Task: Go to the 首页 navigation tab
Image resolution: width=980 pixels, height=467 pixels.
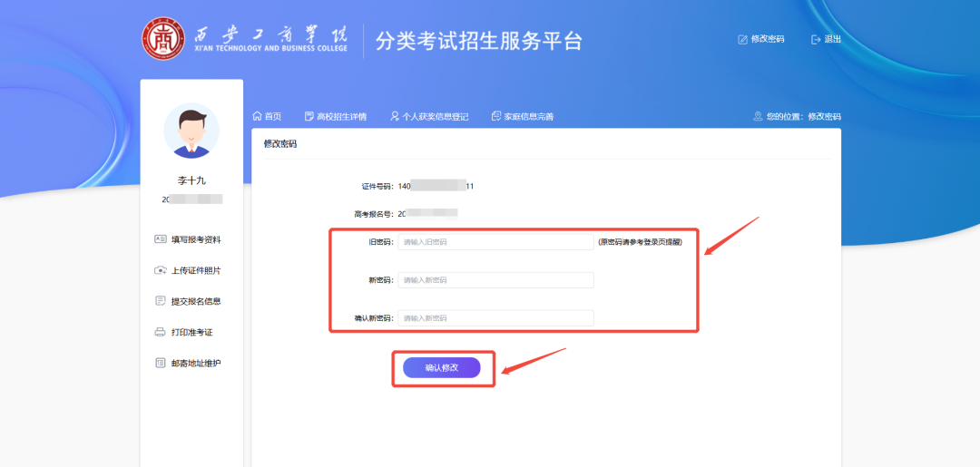Action: 272,116
